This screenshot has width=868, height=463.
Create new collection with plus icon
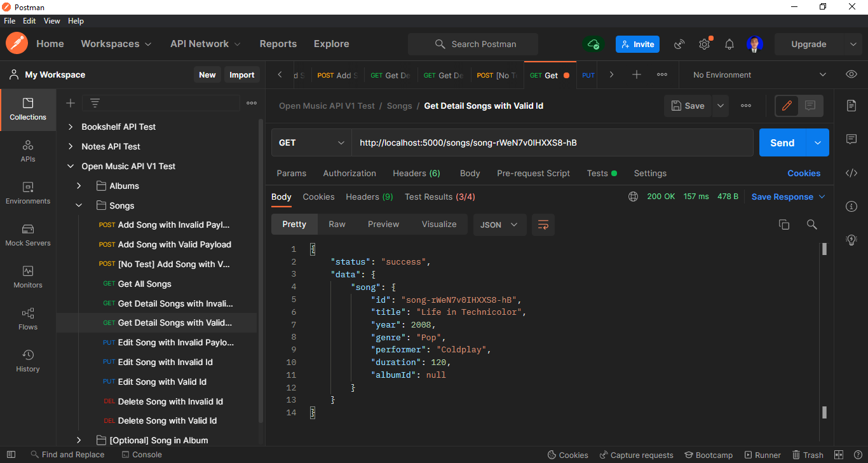(x=71, y=103)
